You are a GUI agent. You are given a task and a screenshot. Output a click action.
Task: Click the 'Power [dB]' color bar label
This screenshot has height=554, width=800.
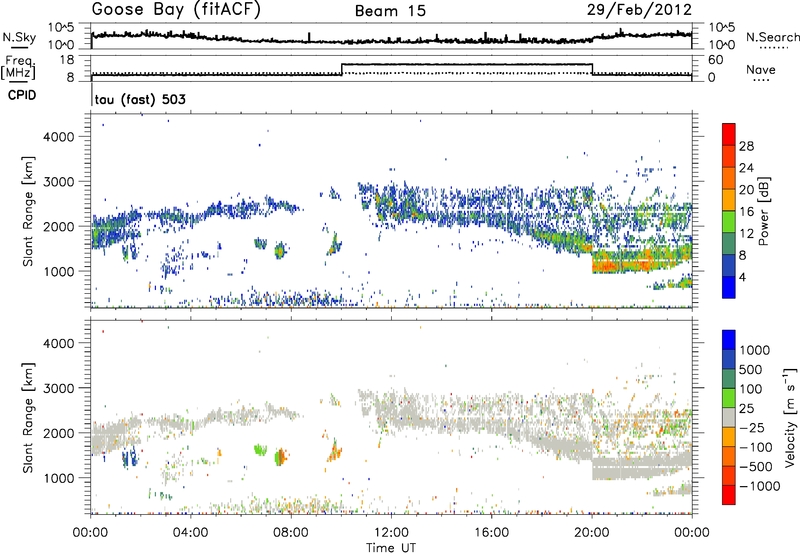pos(764,211)
